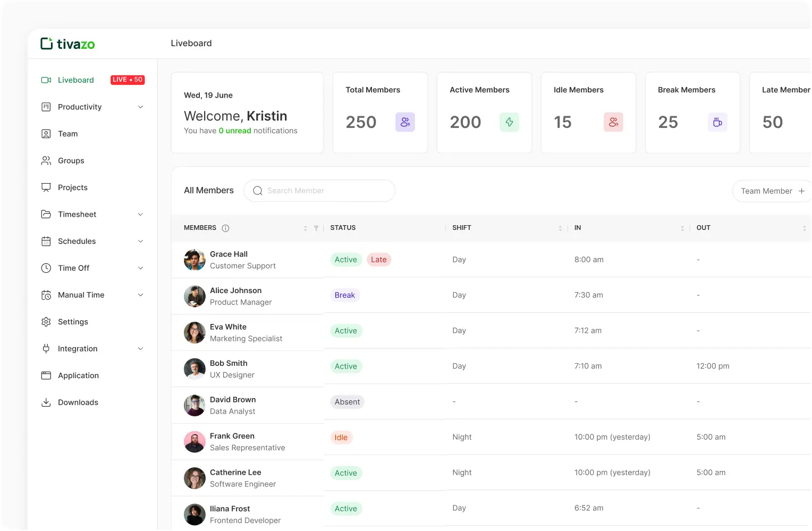Sort by the Out column arrows
This screenshot has width=812, height=531.
(x=804, y=228)
